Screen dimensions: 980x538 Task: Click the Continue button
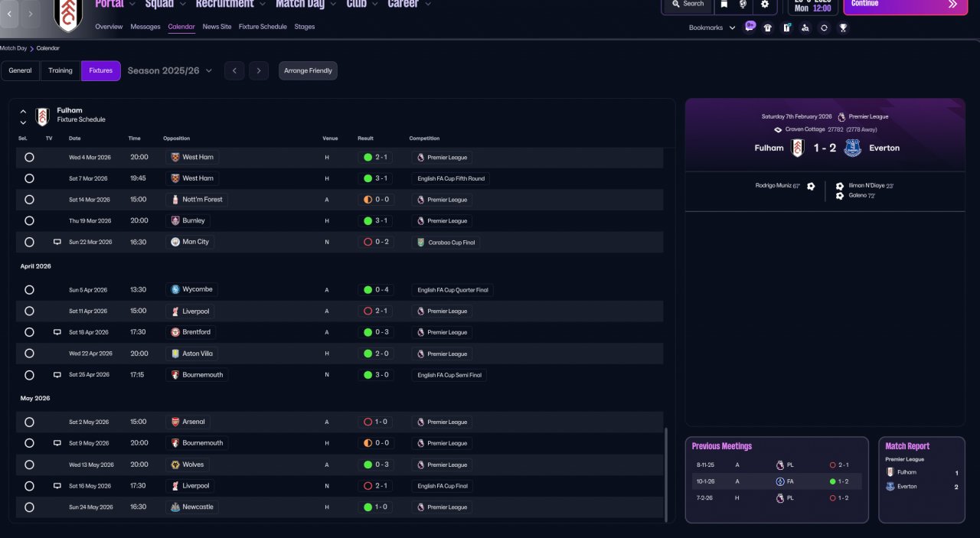905,5
